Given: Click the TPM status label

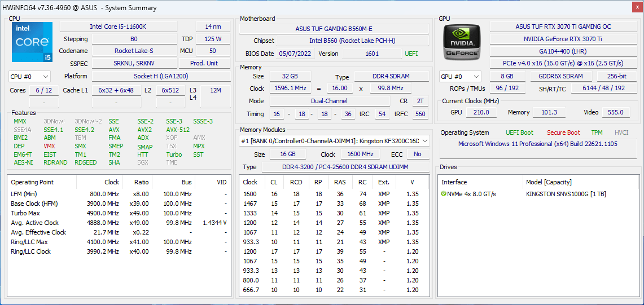Looking at the screenshot, I should pos(597,132).
